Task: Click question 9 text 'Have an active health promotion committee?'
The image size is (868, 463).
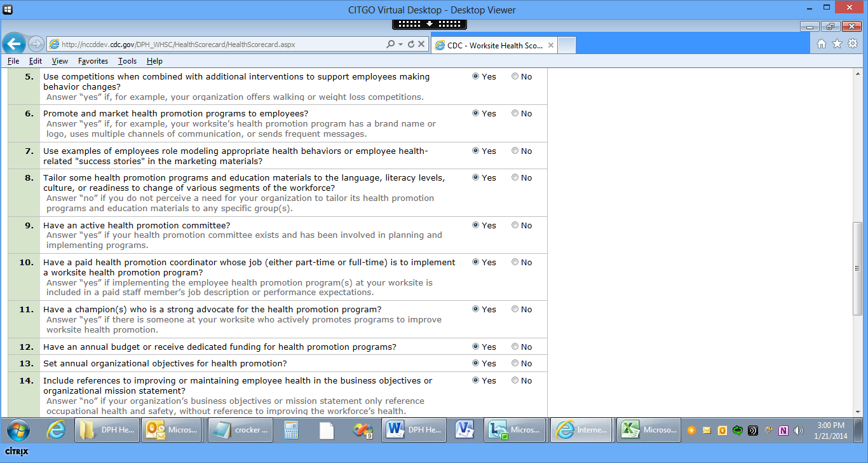Action: tap(137, 226)
